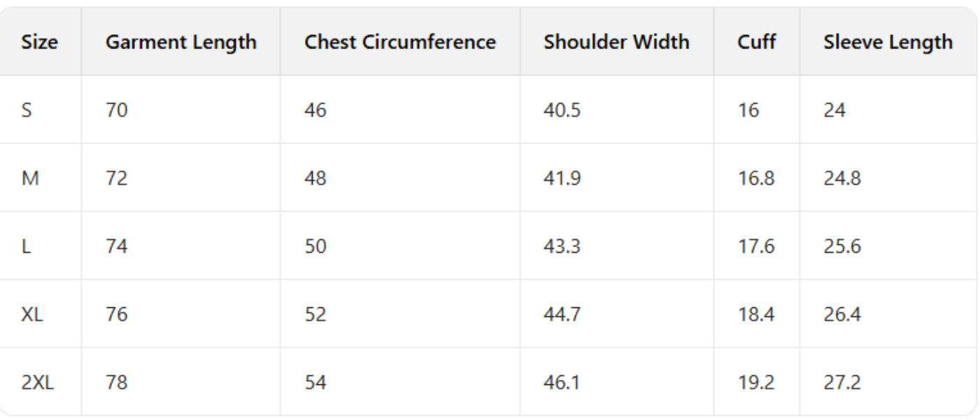Click the XL size row label
Viewport: 980px width, 420px height.
(x=32, y=314)
